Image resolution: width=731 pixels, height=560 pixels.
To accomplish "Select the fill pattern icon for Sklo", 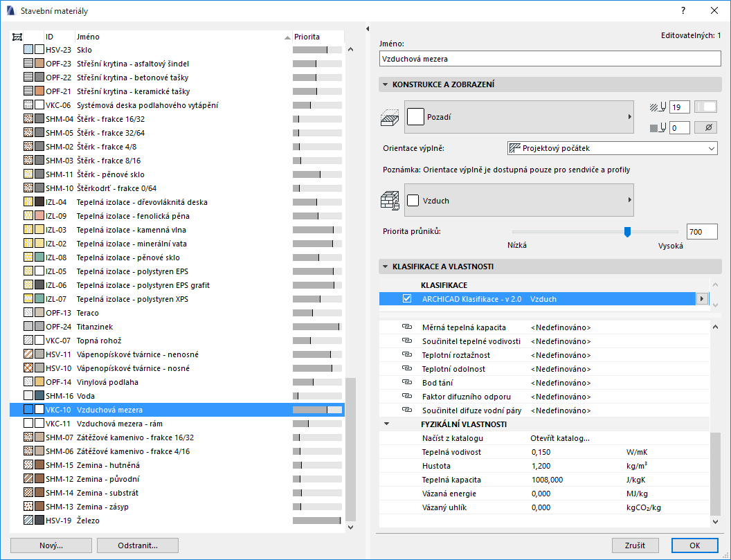I will 28,50.
